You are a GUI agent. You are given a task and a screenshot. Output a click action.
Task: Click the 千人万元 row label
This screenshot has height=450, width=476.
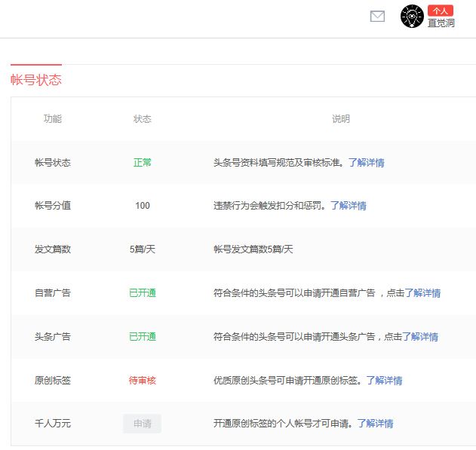pos(53,424)
